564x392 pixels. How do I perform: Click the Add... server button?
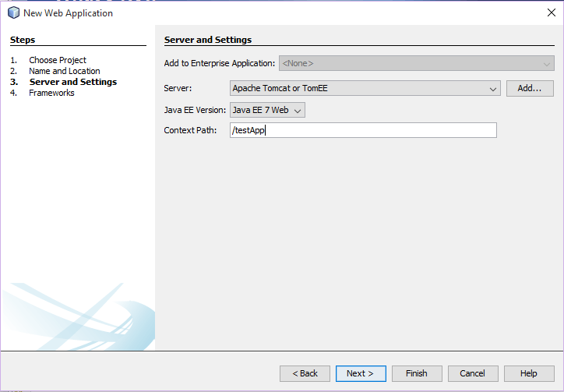529,89
